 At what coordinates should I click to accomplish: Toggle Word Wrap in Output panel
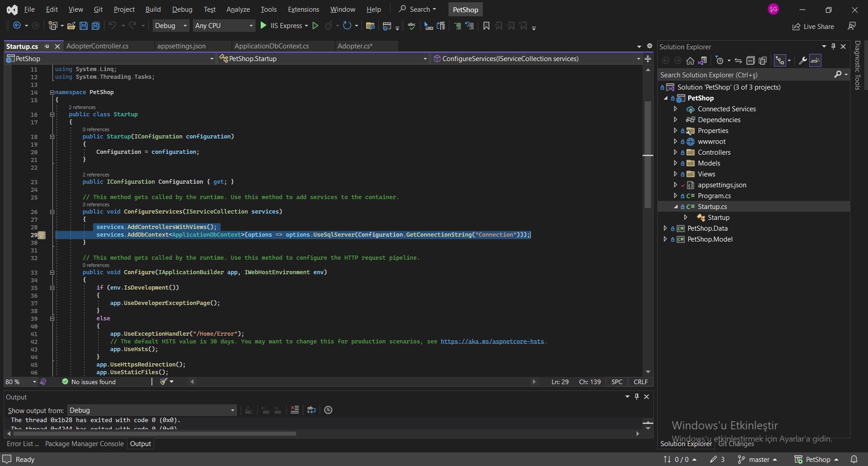coord(311,410)
